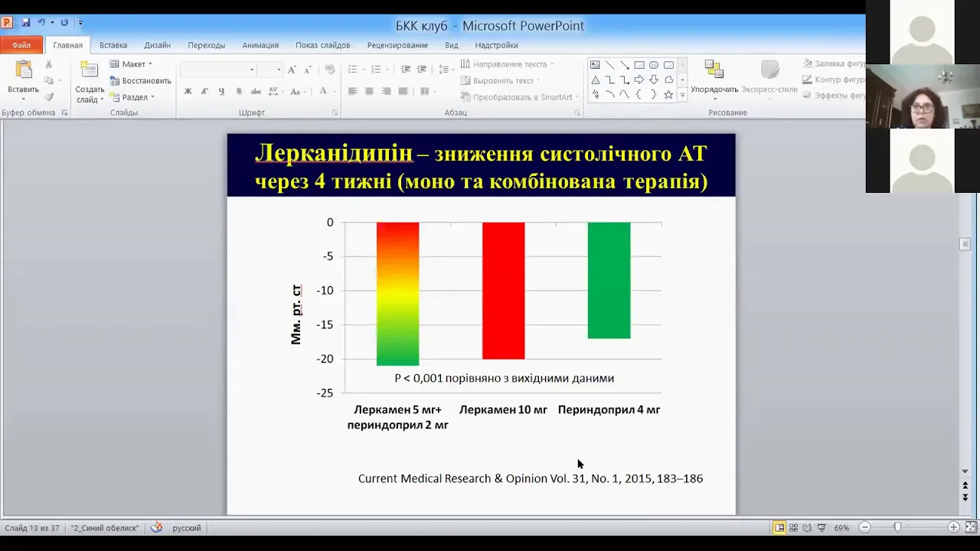Click zoom out minus button
980x551 pixels.
point(865,527)
